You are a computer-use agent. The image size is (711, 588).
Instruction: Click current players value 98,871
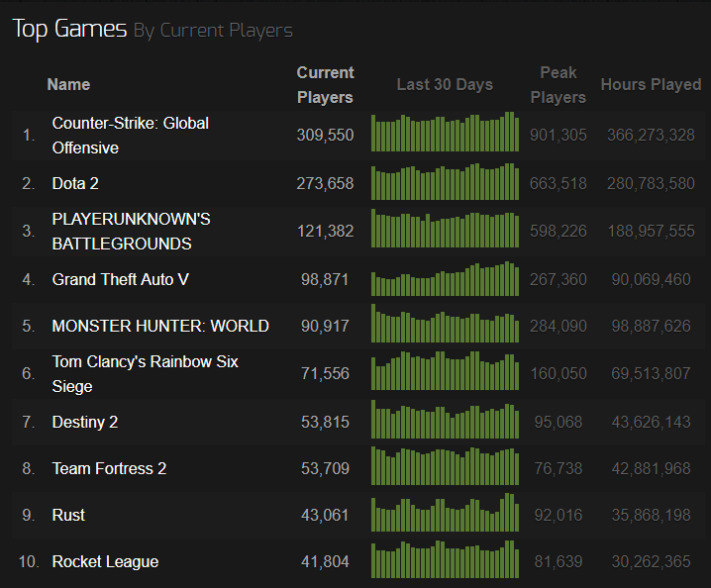(x=325, y=280)
